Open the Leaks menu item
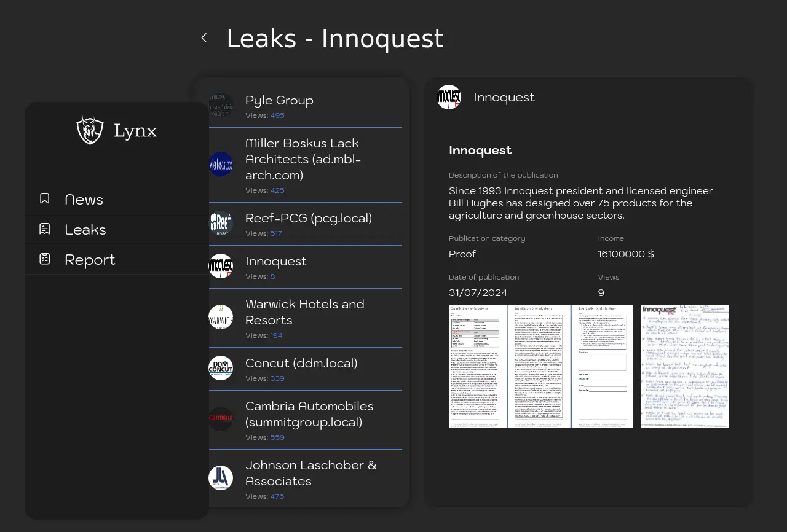787x532 pixels. coord(85,230)
